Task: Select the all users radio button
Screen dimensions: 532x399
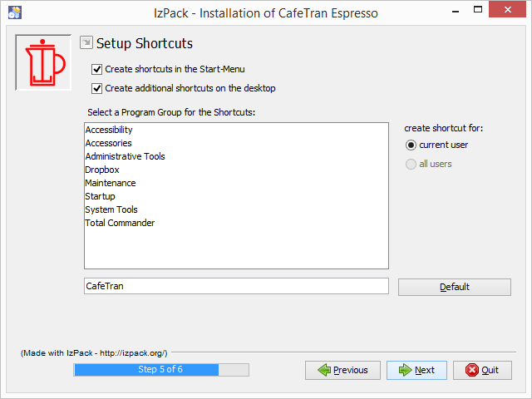Action: (411, 164)
